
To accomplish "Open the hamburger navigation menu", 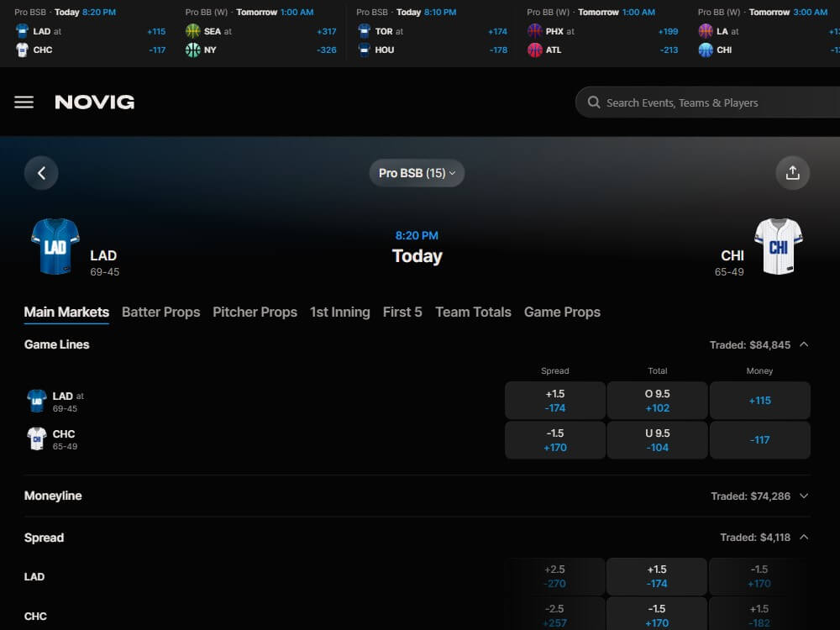I will click(24, 102).
